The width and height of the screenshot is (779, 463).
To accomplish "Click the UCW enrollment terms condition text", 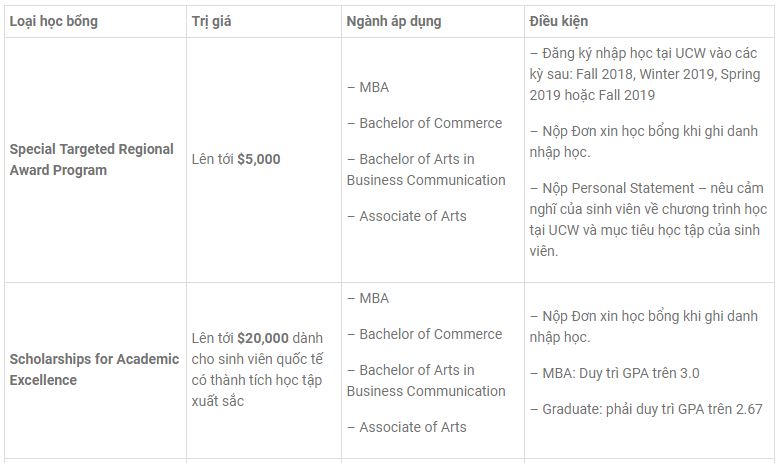I will pyautogui.click(x=644, y=74).
